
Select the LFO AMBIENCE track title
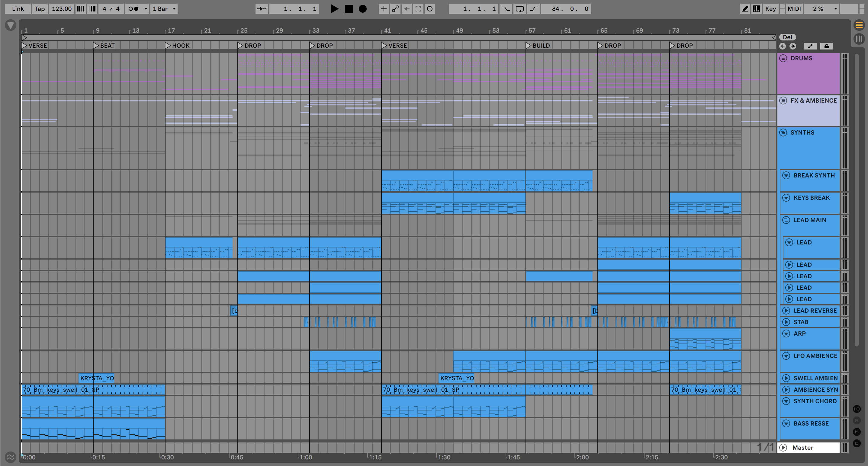coord(815,356)
